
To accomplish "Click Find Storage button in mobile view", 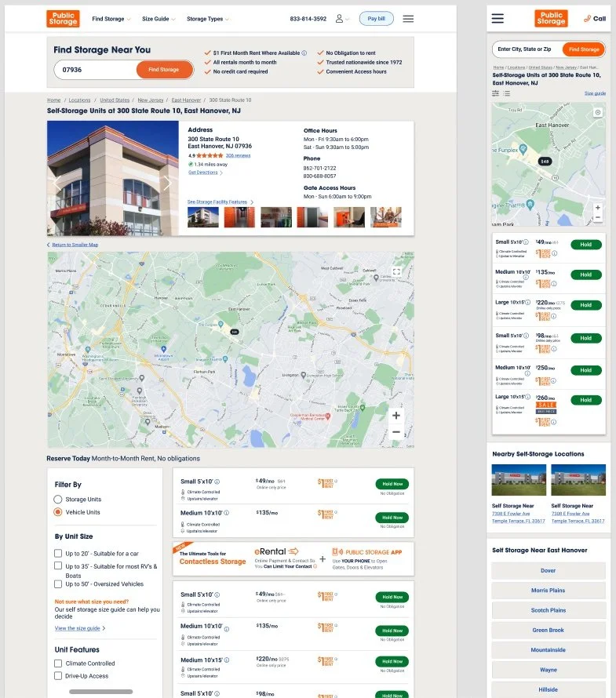I will [584, 49].
